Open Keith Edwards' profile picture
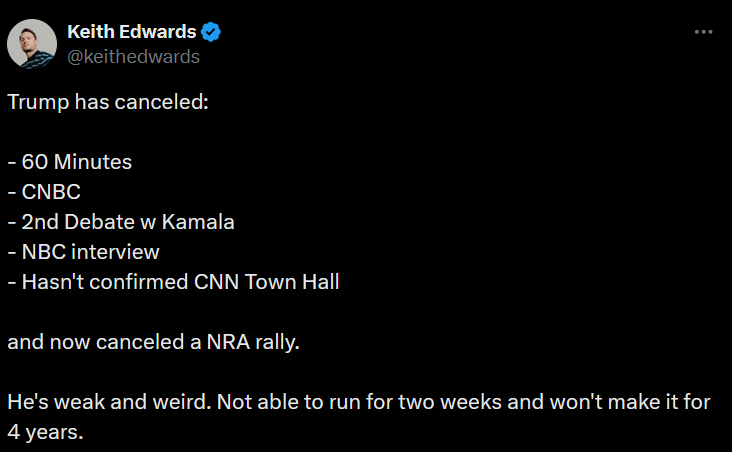 32,44
